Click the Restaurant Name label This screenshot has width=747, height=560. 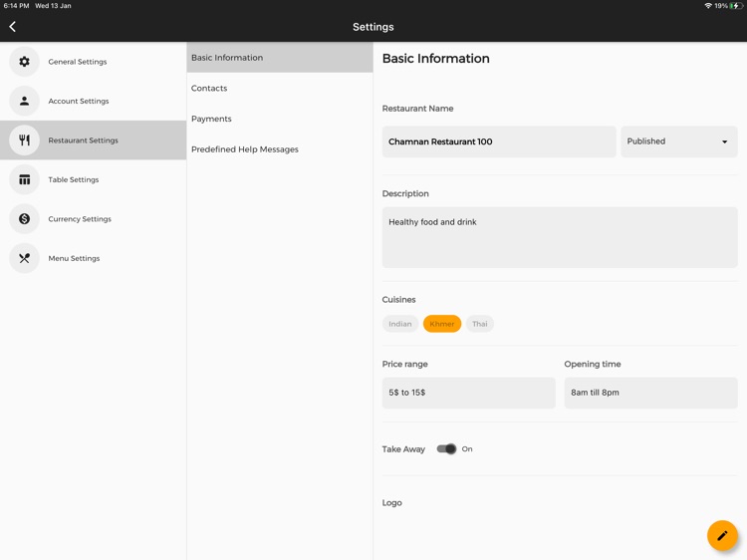point(417,109)
